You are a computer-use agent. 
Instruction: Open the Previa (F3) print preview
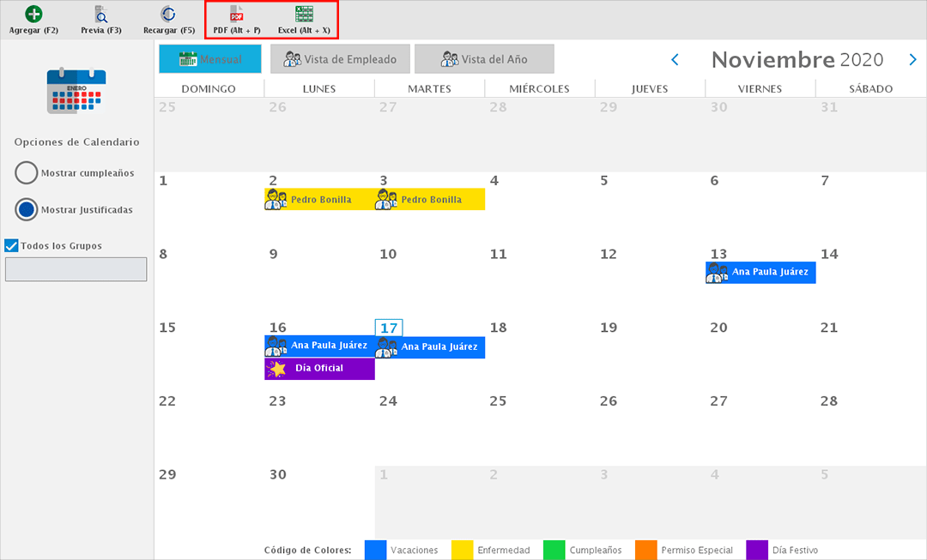point(100,14)
